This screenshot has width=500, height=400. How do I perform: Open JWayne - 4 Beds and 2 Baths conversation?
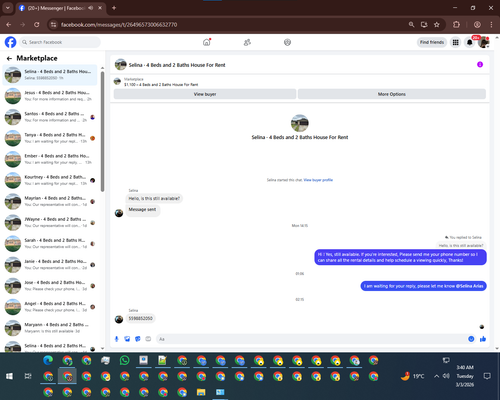pyautogui.click(x=50, y=222)
